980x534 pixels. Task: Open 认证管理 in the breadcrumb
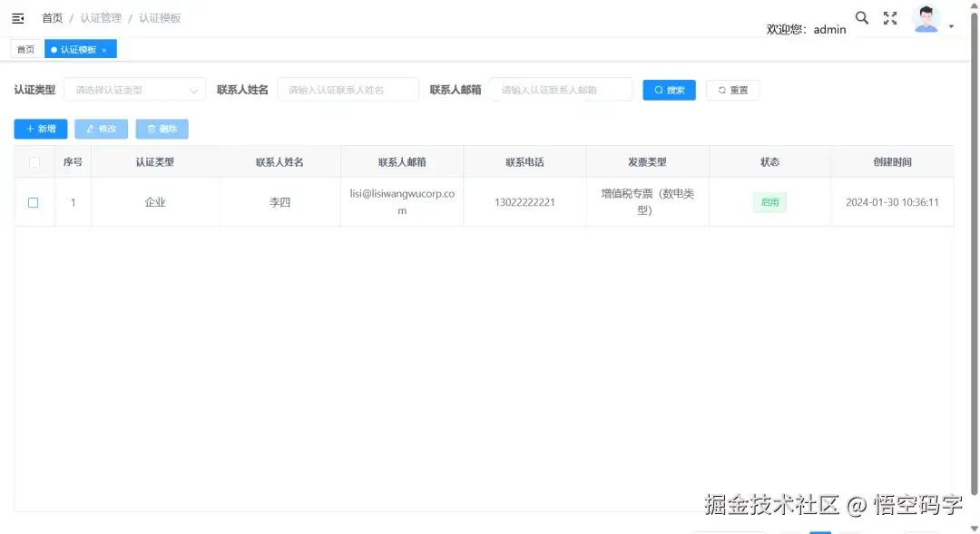point(100,17)
